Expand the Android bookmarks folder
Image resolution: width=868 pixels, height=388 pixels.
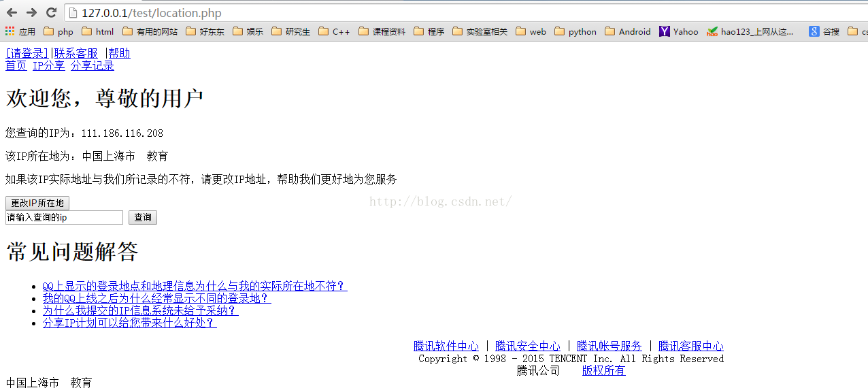coord(627,31)
